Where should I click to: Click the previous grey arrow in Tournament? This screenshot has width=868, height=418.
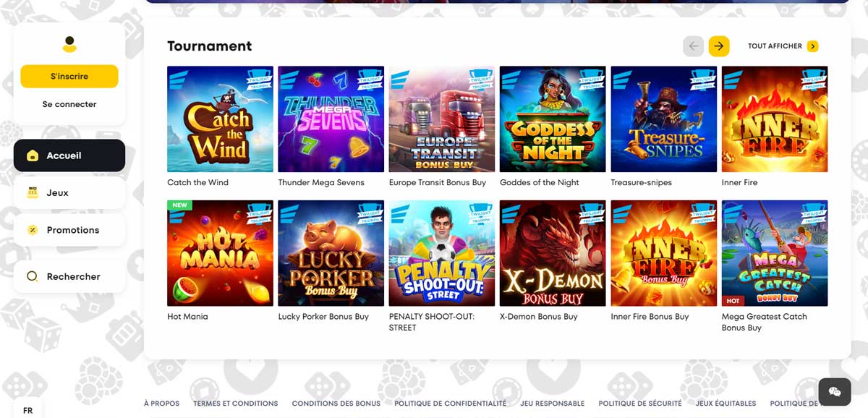click(x=693, y=46)
